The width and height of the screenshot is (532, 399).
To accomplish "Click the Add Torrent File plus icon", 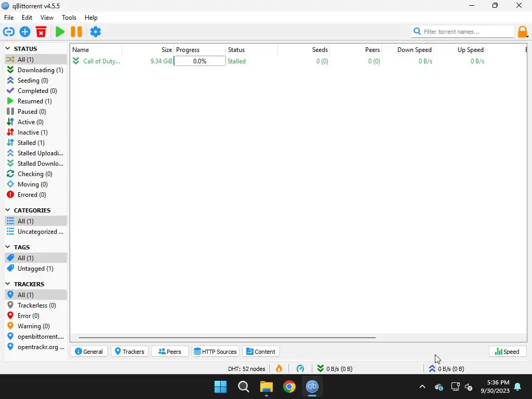I will click(x=25, y=32).
